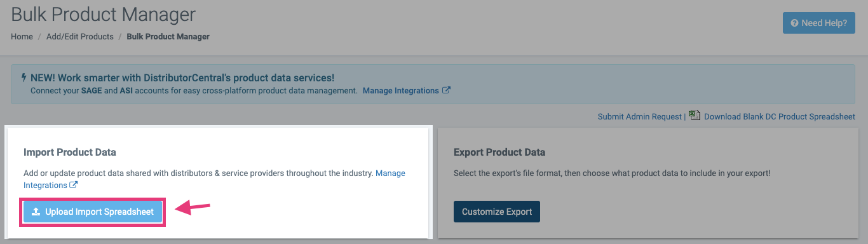The width and height of the screenshot is (868, 244).
Task: Open the Customize Export button
Action: (497, 212)
